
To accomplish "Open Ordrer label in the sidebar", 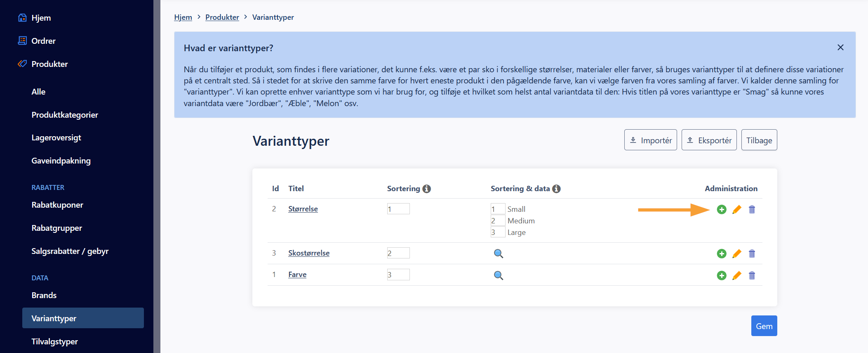I will (x=43, y=41).
